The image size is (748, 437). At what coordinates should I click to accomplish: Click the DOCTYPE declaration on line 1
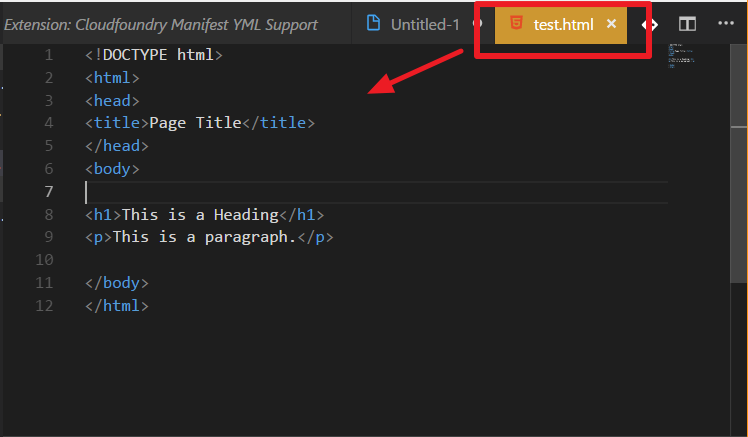(154, 55)
